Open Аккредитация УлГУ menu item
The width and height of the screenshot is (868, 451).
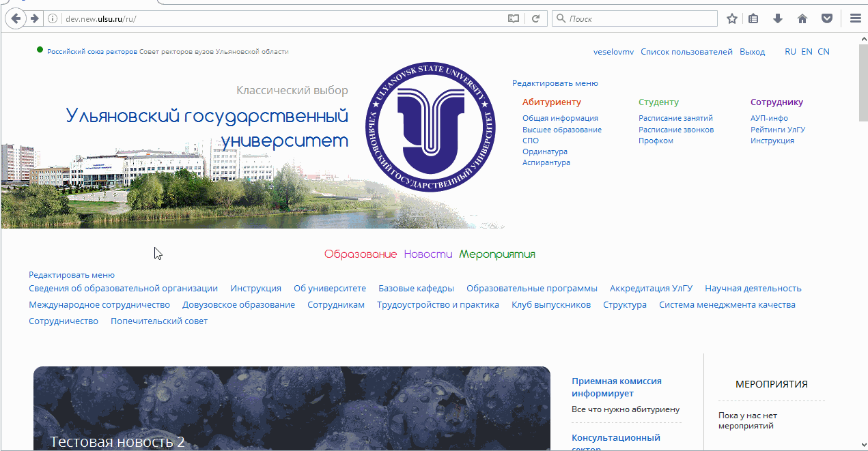click(x=652, y=289)
